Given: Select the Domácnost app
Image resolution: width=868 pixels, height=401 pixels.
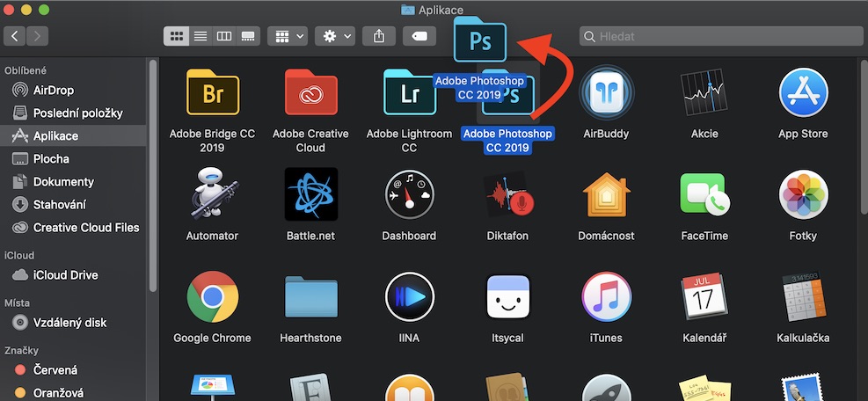Looking at the screenshot, I should tap(606, 194).
